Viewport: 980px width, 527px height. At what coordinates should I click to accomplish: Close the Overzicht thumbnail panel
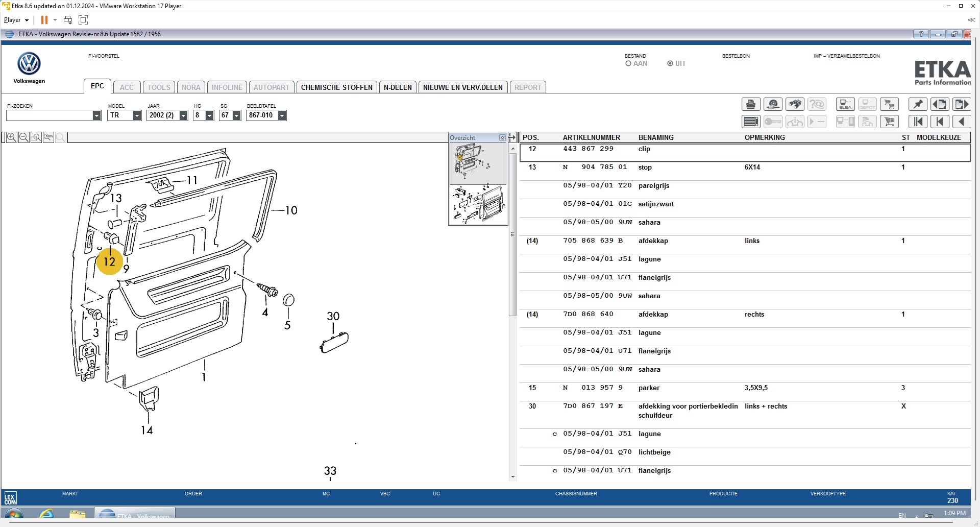tap(502, 138)
